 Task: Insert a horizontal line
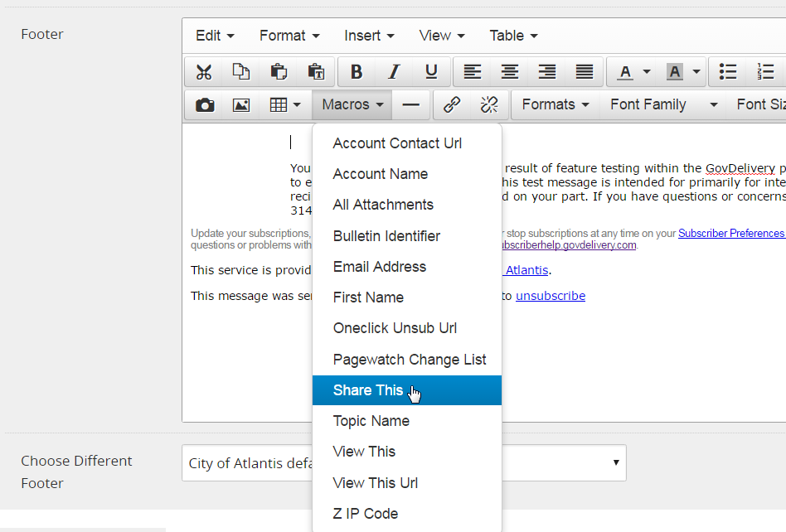[x=410, y=105]
